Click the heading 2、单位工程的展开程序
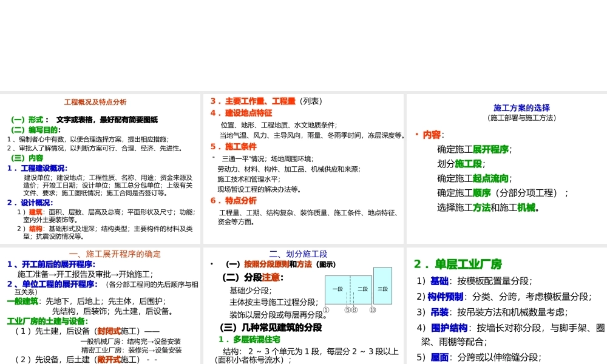 pos(52,285)
